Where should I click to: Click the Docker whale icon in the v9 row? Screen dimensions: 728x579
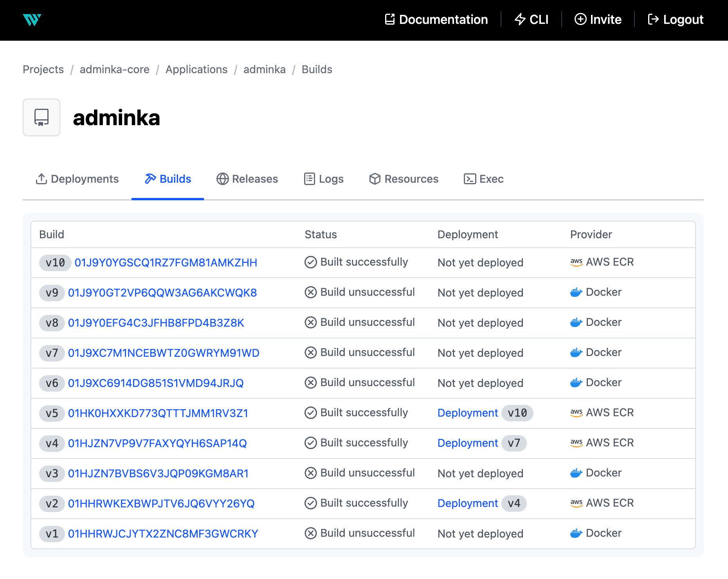(x=576, y=292)
